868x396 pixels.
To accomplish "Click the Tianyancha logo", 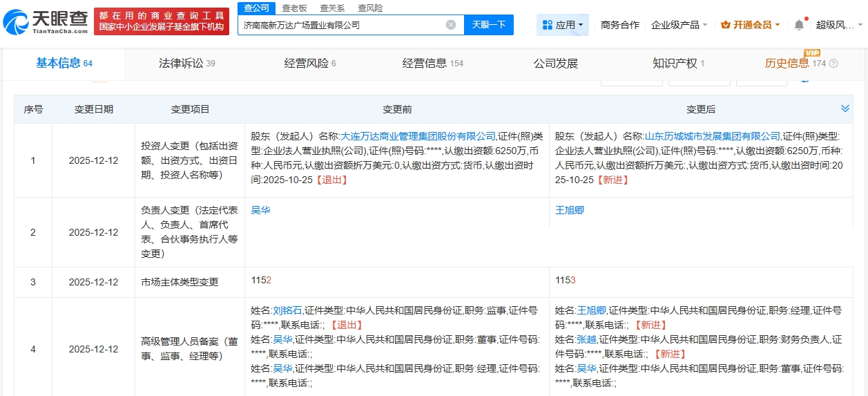I will 46,22.
